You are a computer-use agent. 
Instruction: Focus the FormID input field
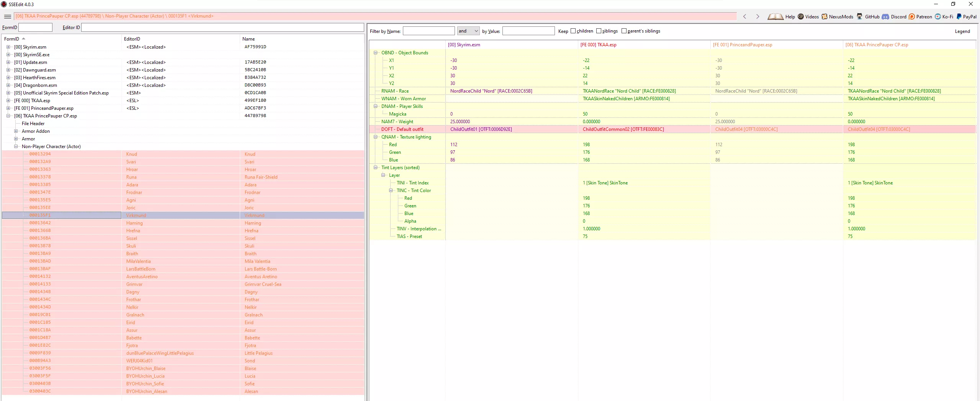35,28
